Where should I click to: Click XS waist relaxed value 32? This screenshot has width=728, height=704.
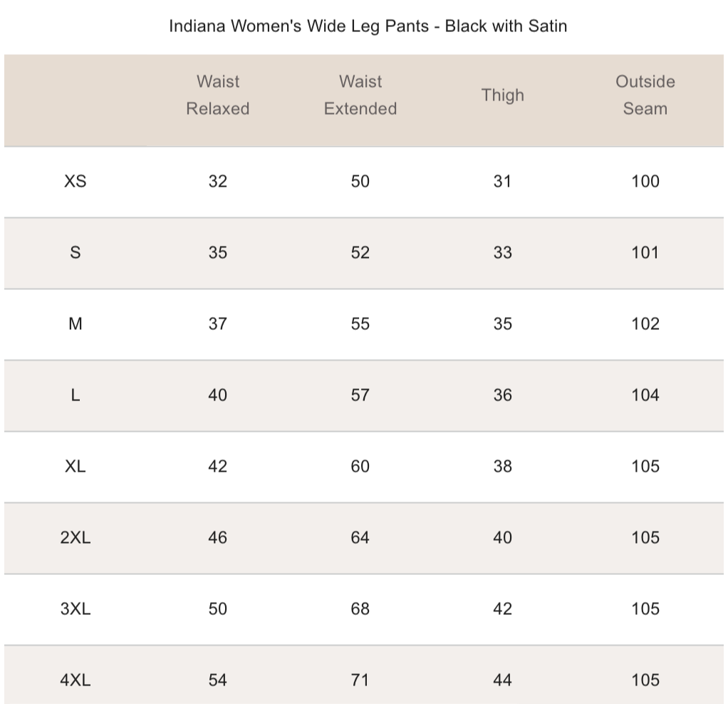click(x=218, y=181)
